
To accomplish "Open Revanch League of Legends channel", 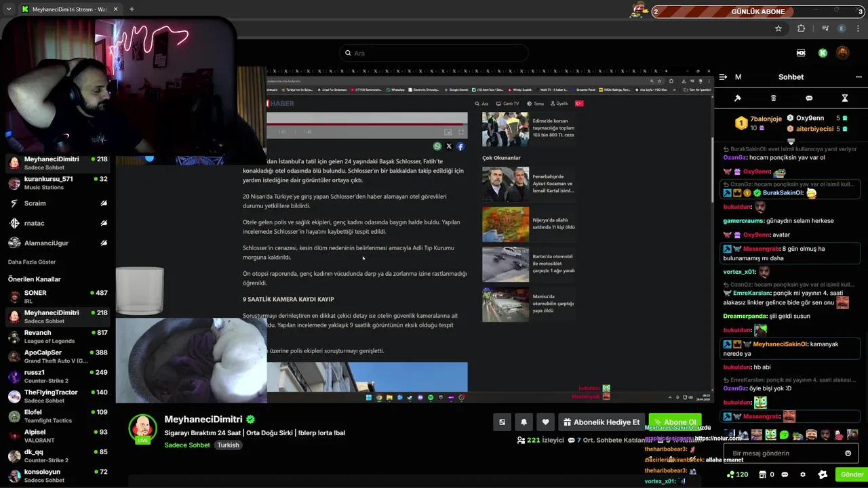I will pyautogui.click(x=58, y=337).
